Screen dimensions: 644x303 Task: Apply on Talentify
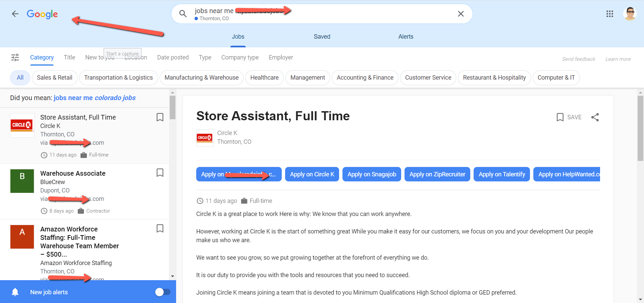tap(502, 174)
